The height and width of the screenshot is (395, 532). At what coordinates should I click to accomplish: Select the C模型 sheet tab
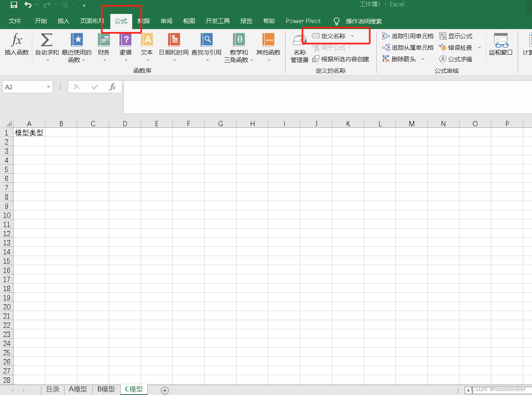point(134,389)
